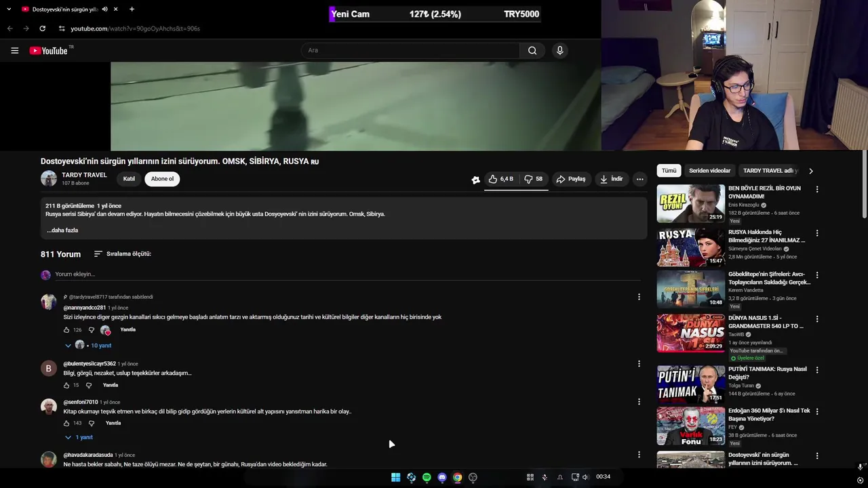Open @senfoni7010 commenter avatar
The width and height of the screenshot is (868, 488).
click(49, 407)
